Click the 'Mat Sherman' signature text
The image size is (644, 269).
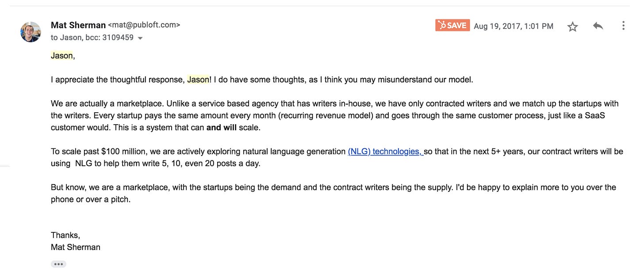76,247
